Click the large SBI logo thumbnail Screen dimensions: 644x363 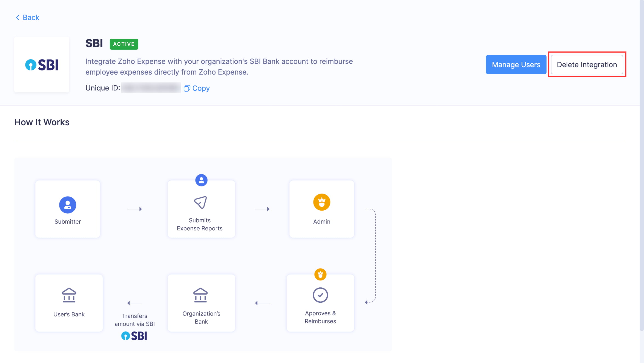(x=42, y=65)
